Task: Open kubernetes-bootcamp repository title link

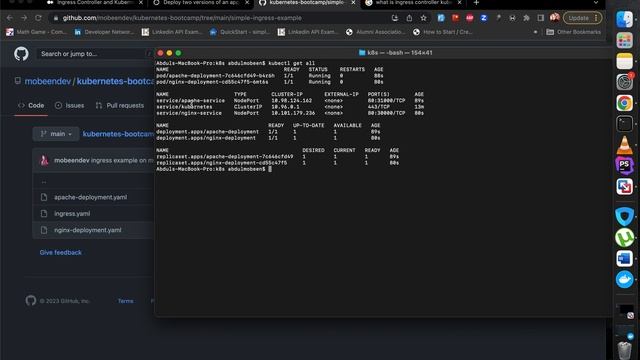Action: 116,81
